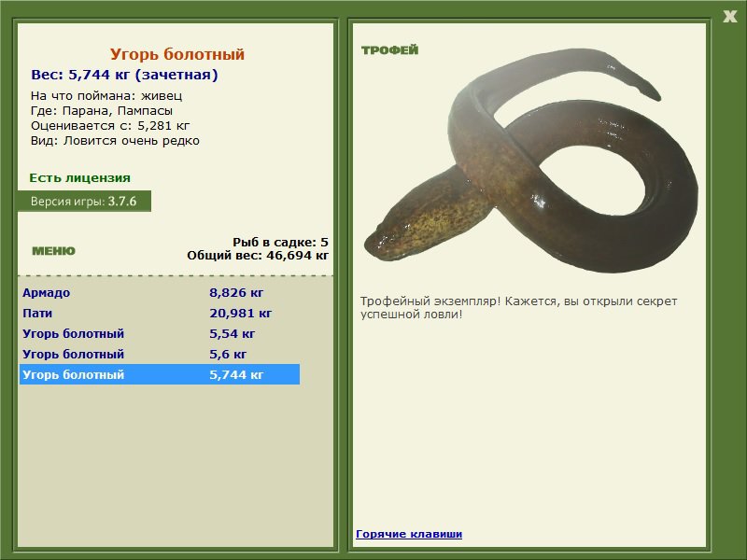Screen dimensions: 747x560
Task: Click the Версия игры: 3.7.6 badge
Action: [x=84, y=201]
